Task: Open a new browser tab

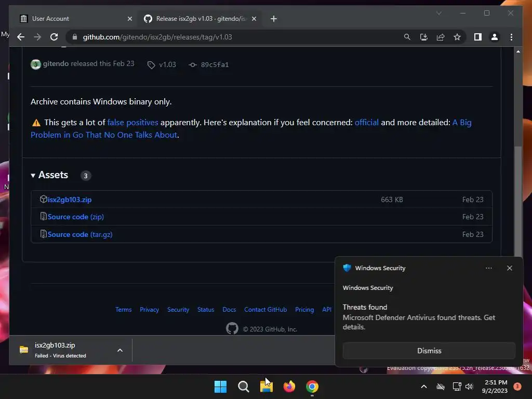Action: pos(274,19)
